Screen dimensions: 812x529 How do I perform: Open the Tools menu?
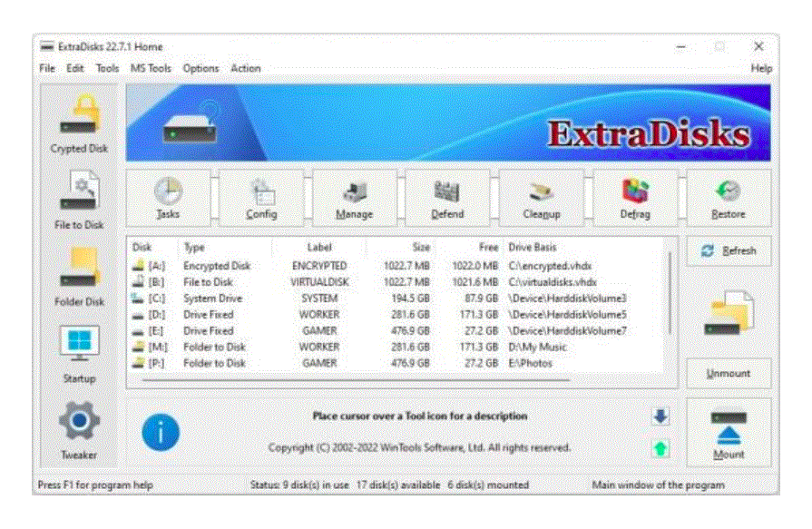click(x=107, y=68)
